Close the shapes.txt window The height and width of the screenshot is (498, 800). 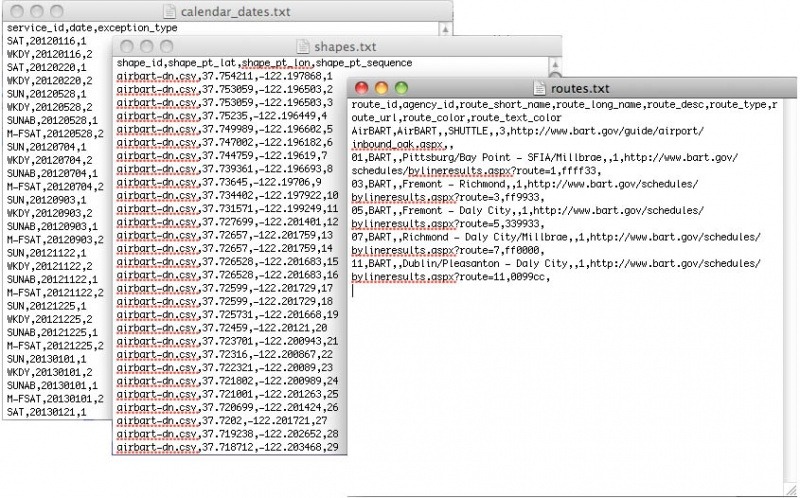[127, 47]
